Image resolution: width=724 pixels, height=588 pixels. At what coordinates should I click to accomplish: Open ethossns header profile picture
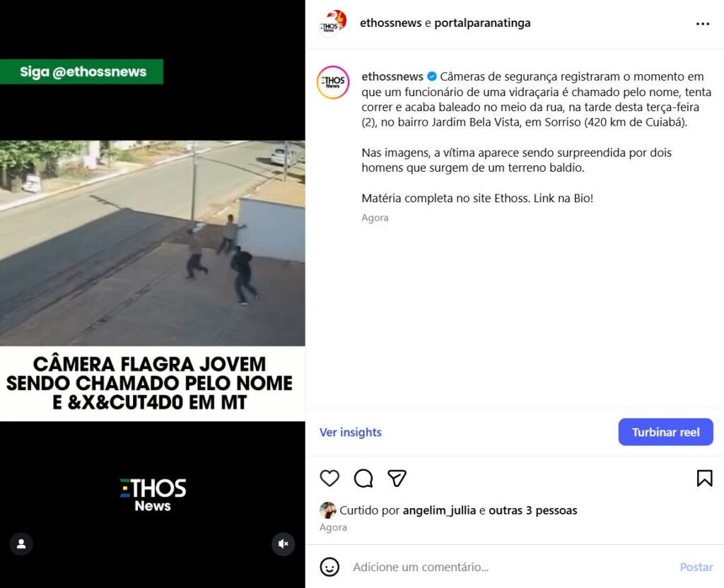pyautogui.click(x=332, y=23)
